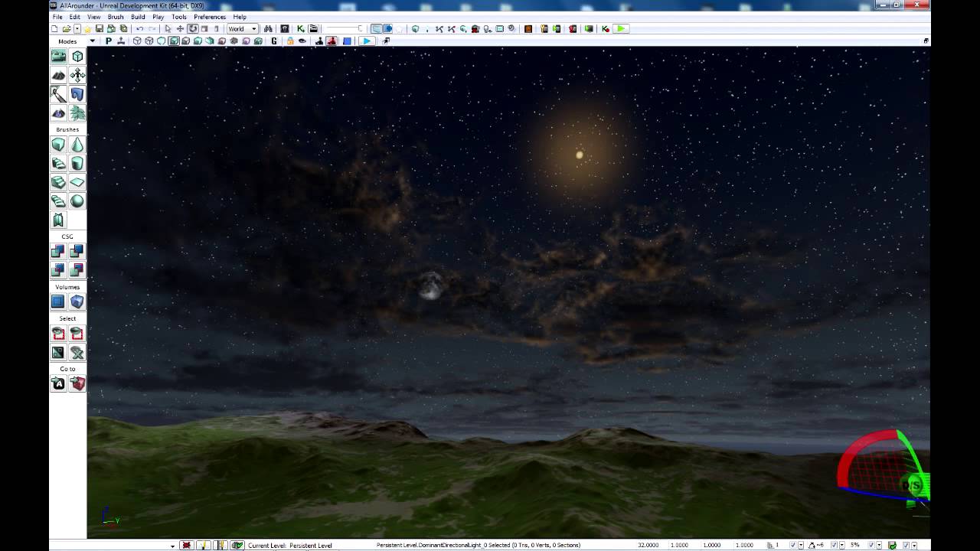Click the 32.0000 value in status bar
Screen dimensions: 980x551
pyautogui.click(x=648, y=546)
